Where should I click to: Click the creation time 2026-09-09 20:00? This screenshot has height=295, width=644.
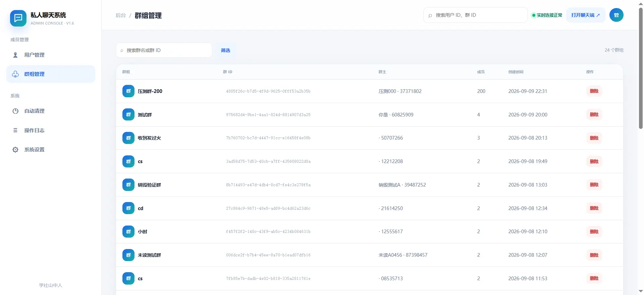528,115
